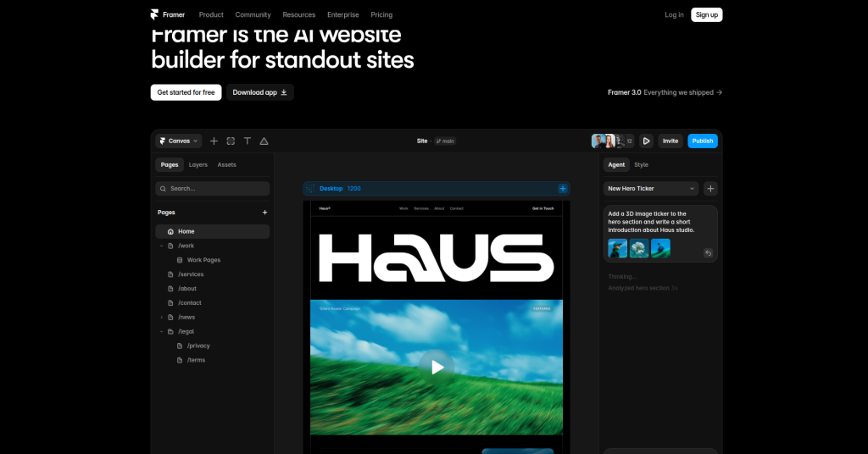Screen dimensions: 868x454
Task: Open Framer 3.0 Everything we shipped link
Action: click(665, 92)
